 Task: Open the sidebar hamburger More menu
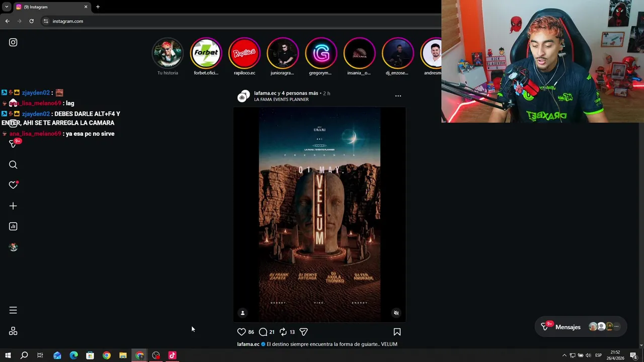tap(13, 310)
